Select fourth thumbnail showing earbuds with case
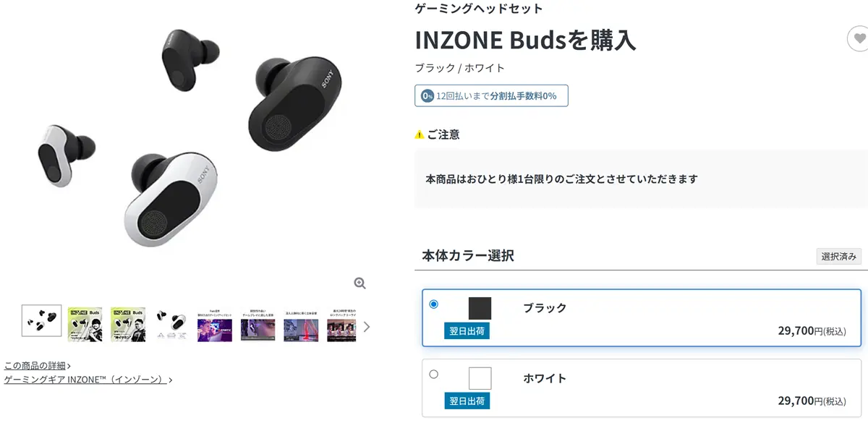The height and width of the screenshot is (423, 868). (171, 324)
